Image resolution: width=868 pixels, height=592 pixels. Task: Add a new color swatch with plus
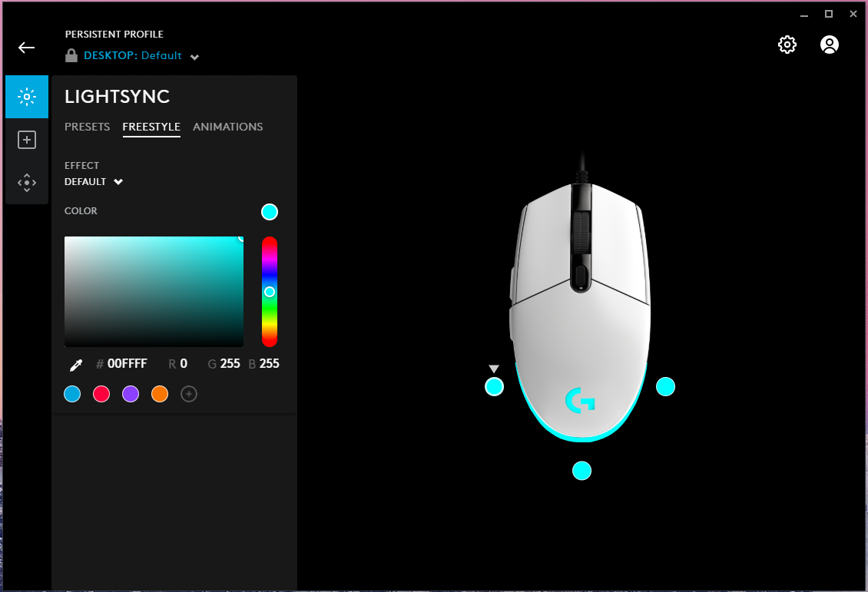[189, 394]
